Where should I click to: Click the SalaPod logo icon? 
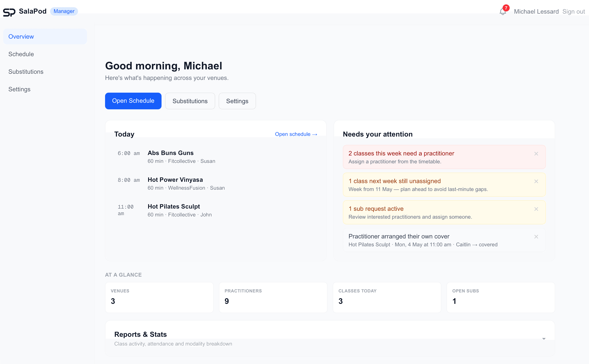pos(9,12)
